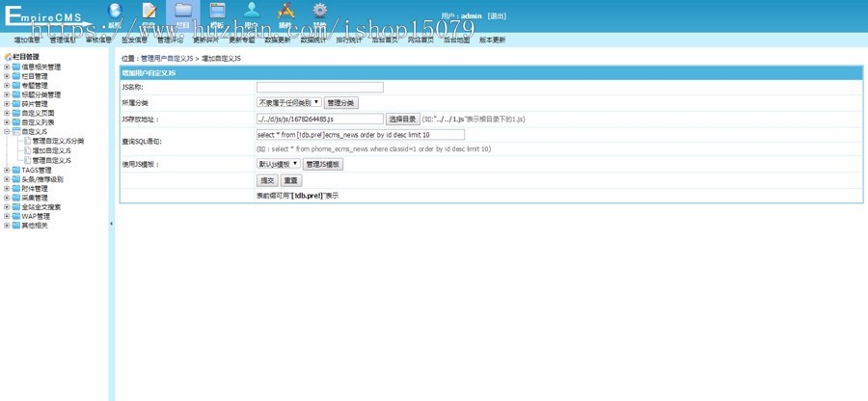Click the 管理分类 button

click(341, 103)
